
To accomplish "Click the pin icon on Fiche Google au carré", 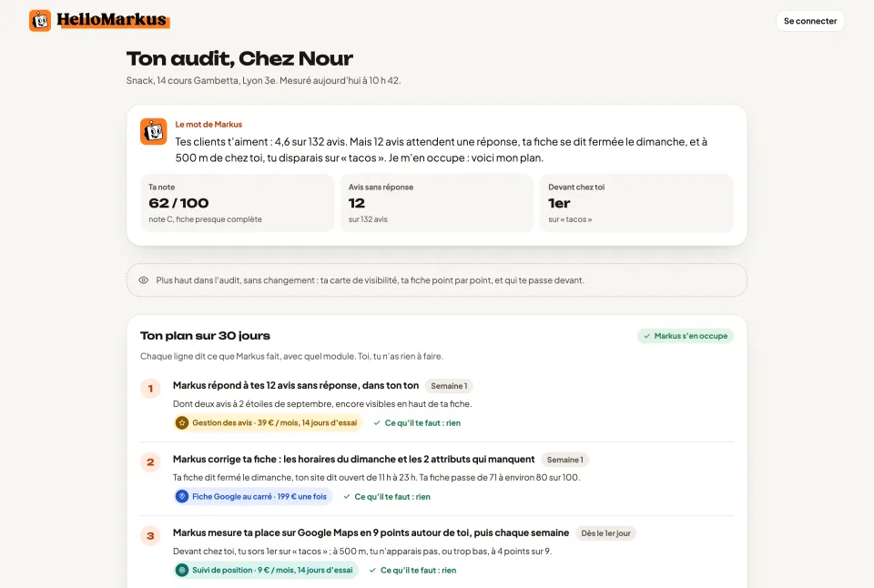I will [x=182, y=497].
